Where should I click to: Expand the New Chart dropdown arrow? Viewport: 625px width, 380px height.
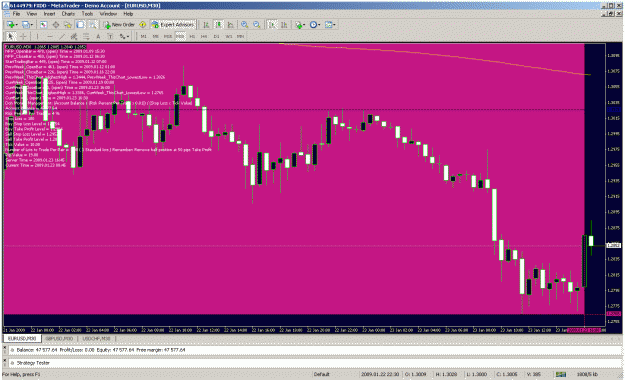click(16, 25)
